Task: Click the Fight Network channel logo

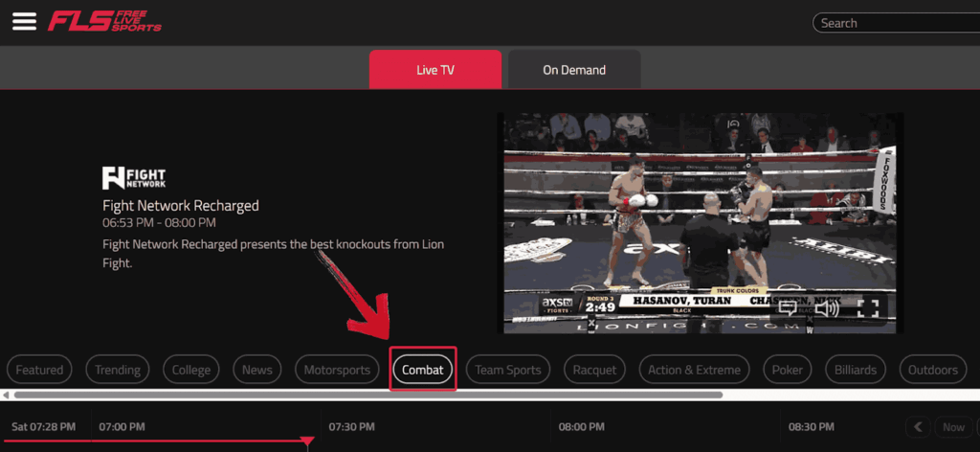Action: (x=134, y=178)
